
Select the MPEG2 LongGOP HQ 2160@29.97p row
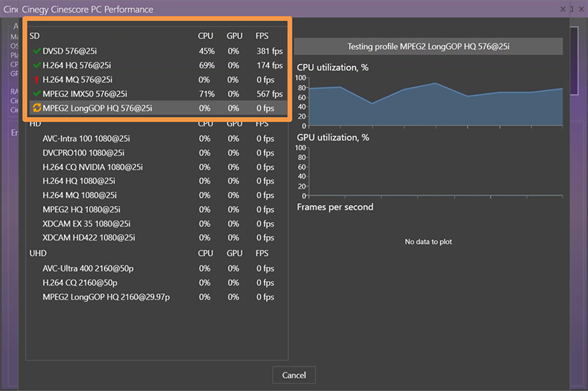[x=158, y=297]
